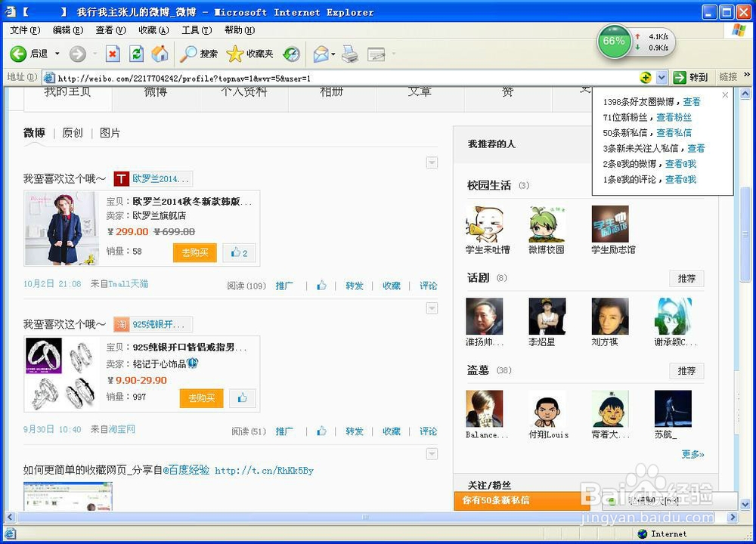Screen dimensions: 756x544
Task: Click the 推荐 button in the 盗墓 section
Action: coord(686,371)
